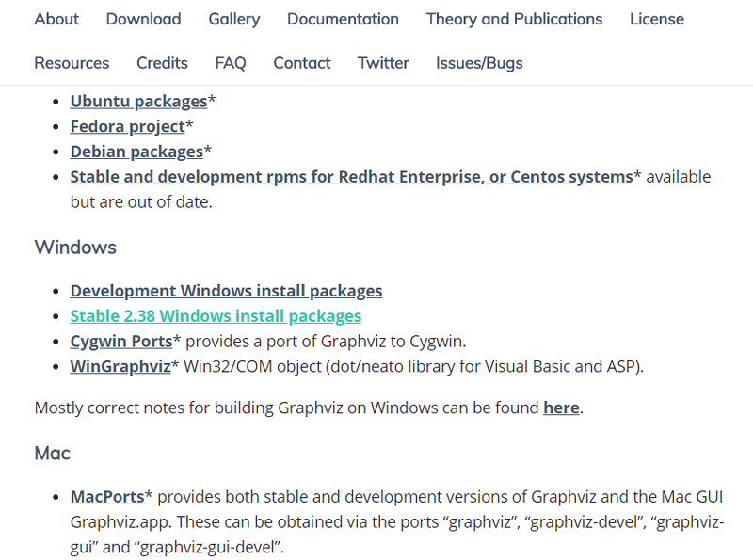Go to the Contact page
Image resolution: width=753 pixels, height=560 pixels.
tap(302, 63)
